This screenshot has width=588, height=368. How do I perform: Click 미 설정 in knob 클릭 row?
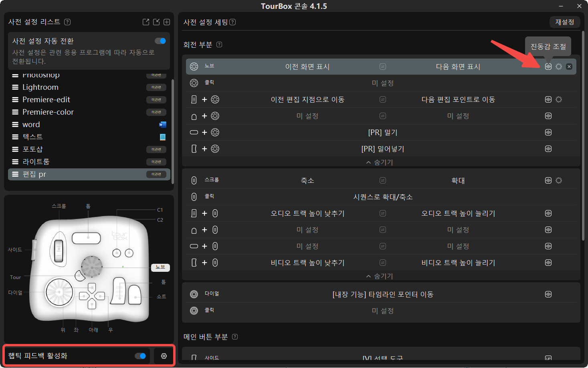coord(383,83)
